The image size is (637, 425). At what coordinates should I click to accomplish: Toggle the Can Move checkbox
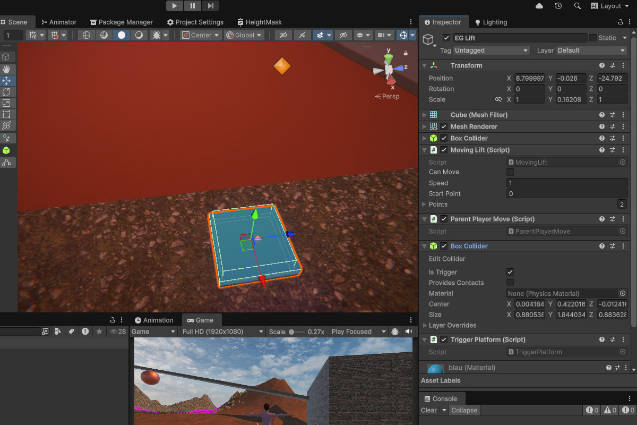[510, 172]
